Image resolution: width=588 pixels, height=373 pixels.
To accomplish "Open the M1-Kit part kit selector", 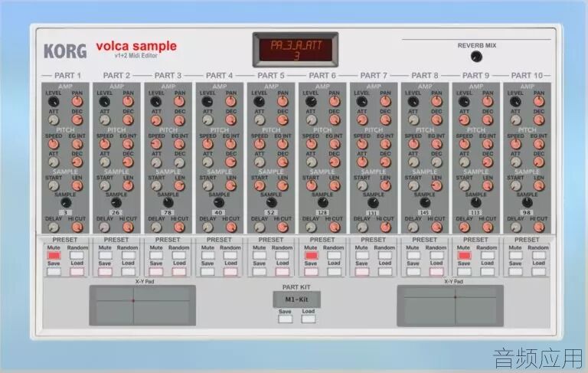I will pyautogui.click(x=296, y=299).
